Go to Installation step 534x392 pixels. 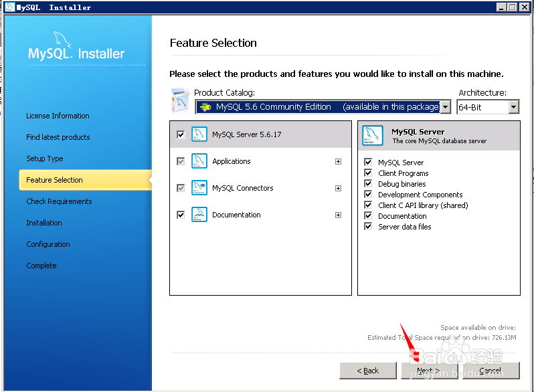tap(44, 223)
